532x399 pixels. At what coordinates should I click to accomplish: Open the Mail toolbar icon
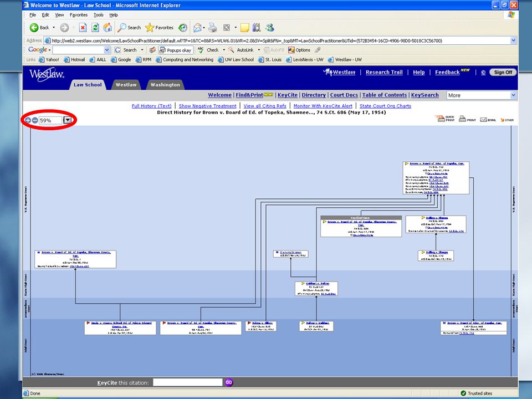coord(198,28)
